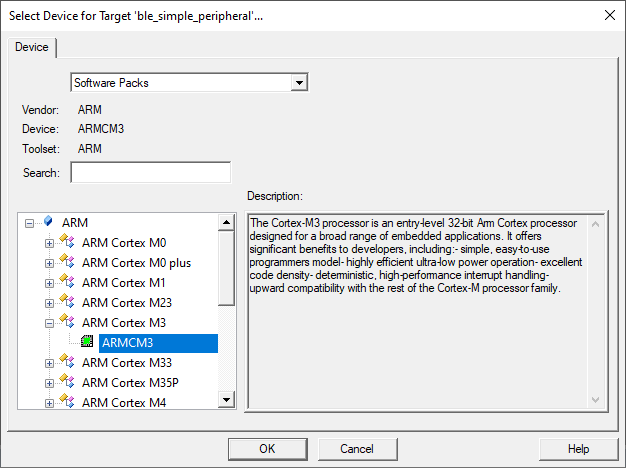Select the ARM Cortex M0 plus row
The height and width of the screenshot is (468, 626).
pos(136,263)
